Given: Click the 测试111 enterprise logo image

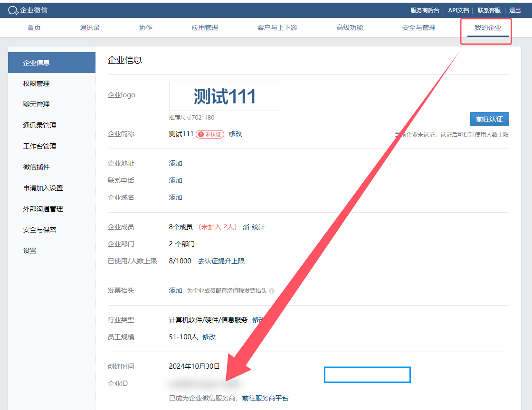Looking at the screenshot, I should pyautogui.click(x=225, y=96).
